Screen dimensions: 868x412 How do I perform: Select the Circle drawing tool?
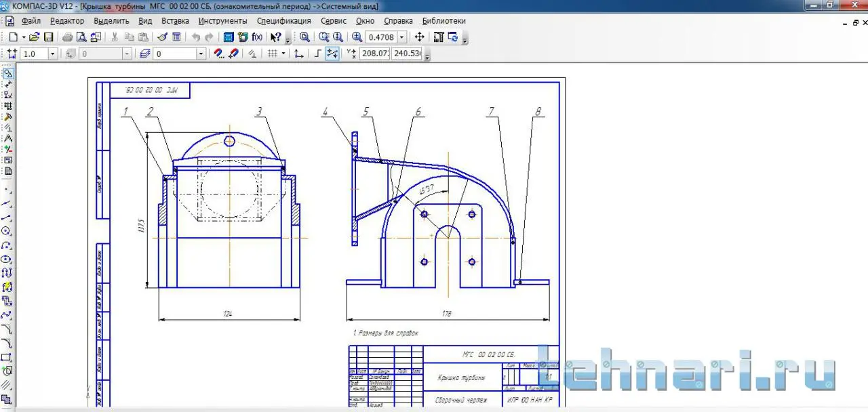click(x=7, y=231)
